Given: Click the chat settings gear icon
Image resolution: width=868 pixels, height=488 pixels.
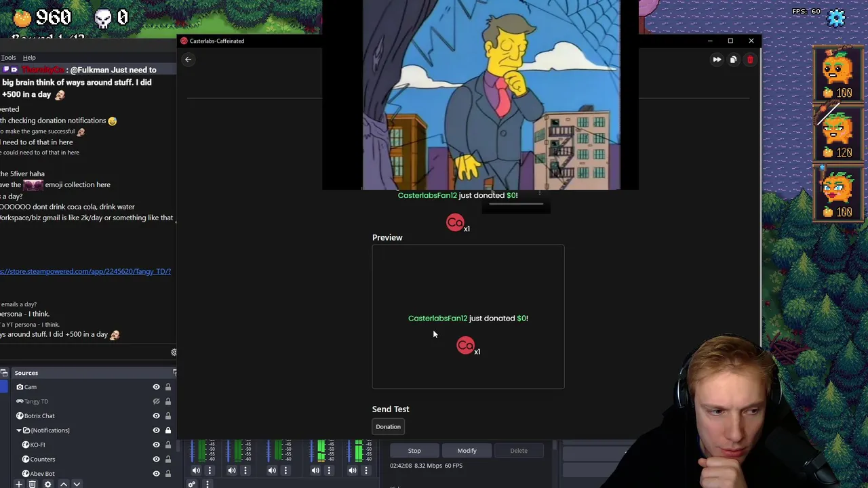Looking at the screenshot, I should pos(174,352).
